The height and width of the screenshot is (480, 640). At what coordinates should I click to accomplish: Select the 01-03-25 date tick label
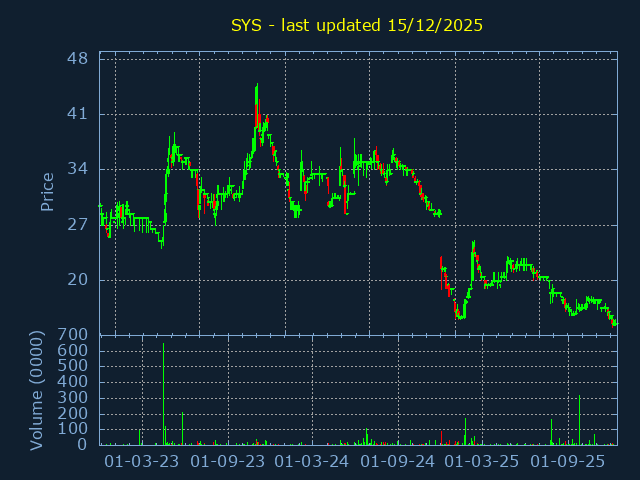pyautogui.click(x=482, y=461)
